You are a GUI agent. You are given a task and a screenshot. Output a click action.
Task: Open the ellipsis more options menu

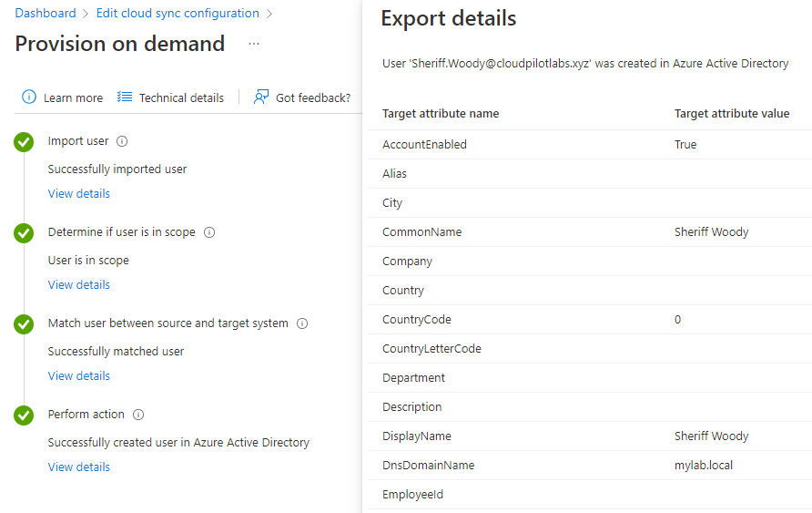[254, 44]
